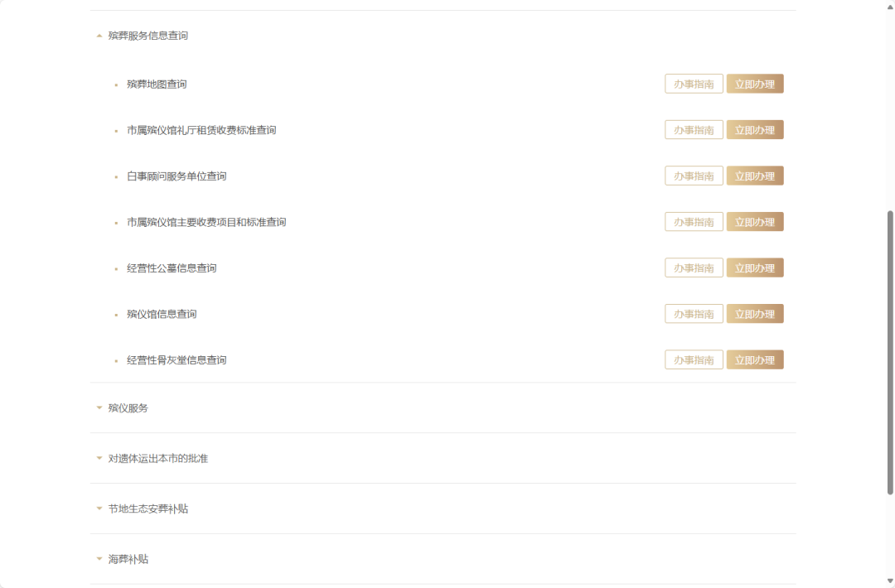
Task: Select the 殡葬地图查询 item text
Action: [157, 84]
